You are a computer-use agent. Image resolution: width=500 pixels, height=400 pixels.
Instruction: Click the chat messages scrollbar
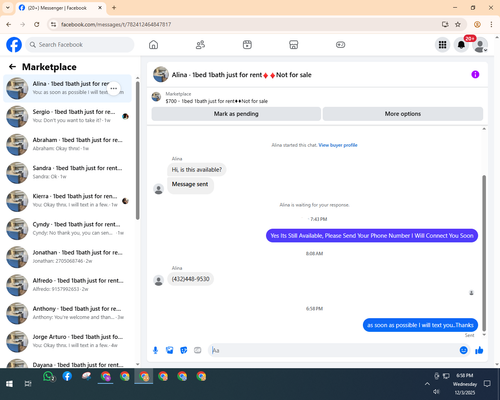point(484,253)
